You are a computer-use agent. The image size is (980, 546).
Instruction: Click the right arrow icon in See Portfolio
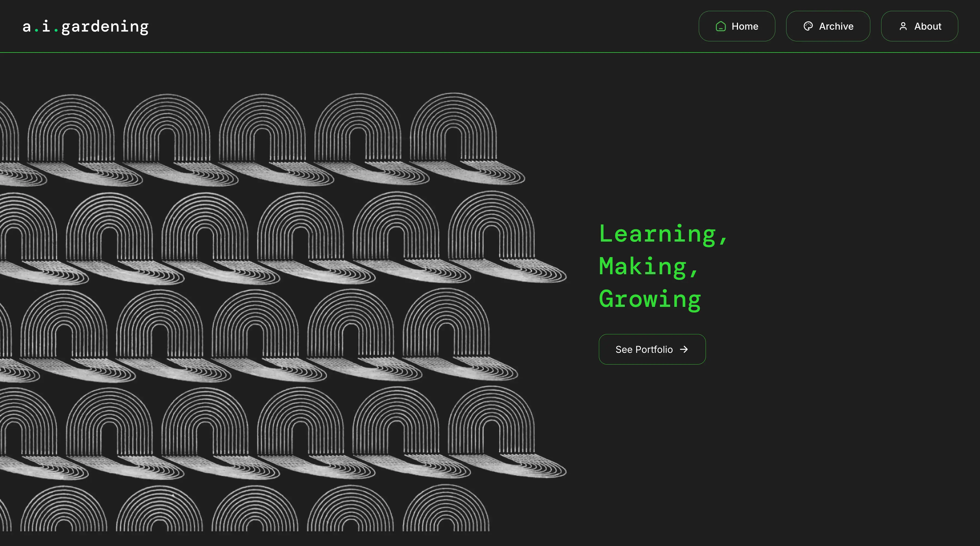684,349
